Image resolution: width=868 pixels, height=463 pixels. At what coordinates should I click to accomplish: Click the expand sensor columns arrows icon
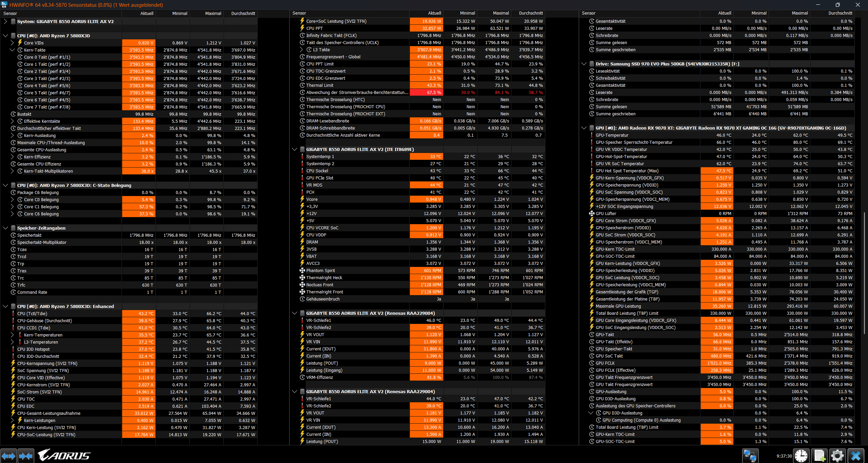[x=8, y=456]
